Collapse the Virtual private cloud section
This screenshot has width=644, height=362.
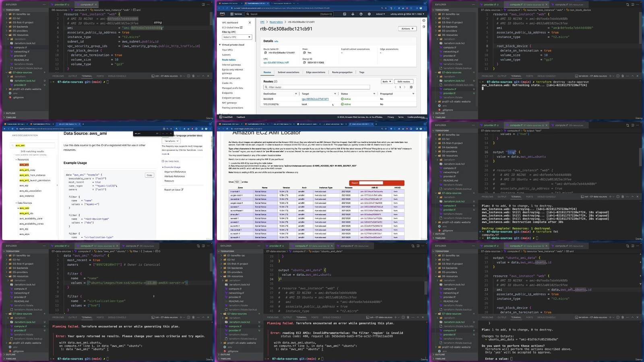[x=220, y=45]
